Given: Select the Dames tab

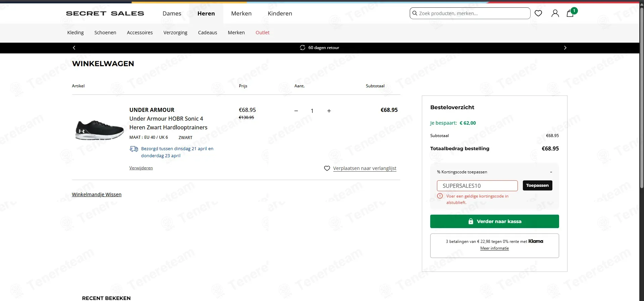Looking at the screenshot, I should (172, 13).
